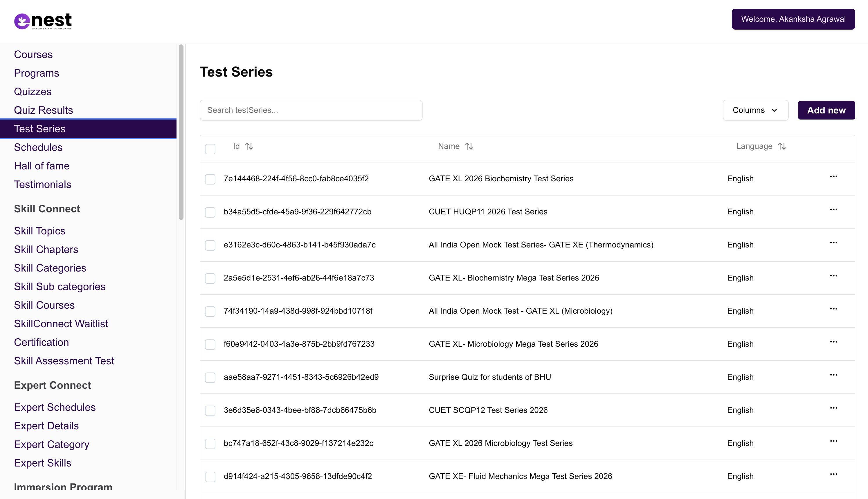The width and height of the screenshot is (868, 499).
Task: Tick the GATE XL 2026 Microbiology Test Series checkbox
Action: [210, 444]
